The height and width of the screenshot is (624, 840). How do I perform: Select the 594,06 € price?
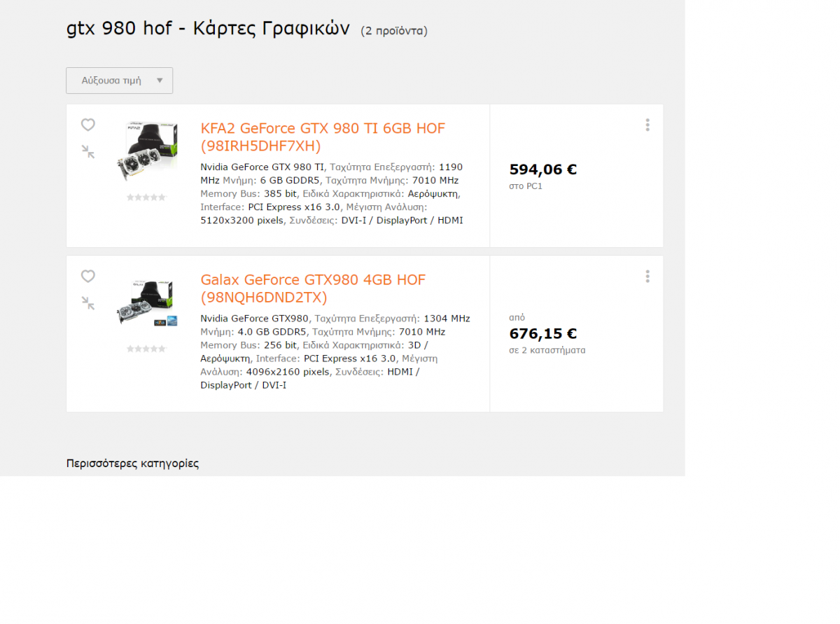coord(542,169)
